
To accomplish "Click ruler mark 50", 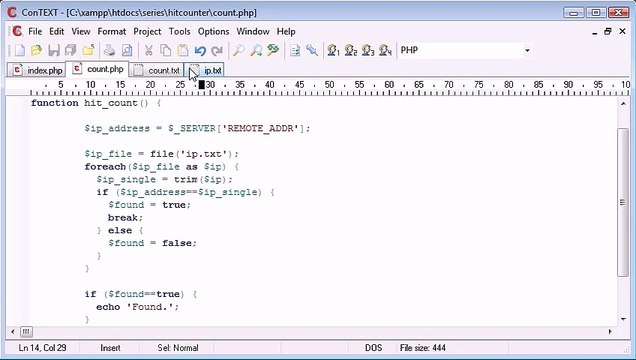I will [329, 85].
